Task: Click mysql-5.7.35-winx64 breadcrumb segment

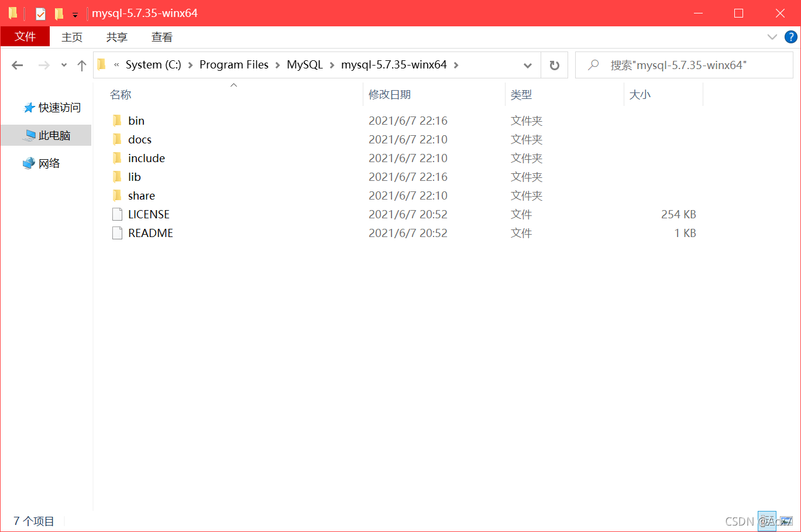Action: coord(394,65)
